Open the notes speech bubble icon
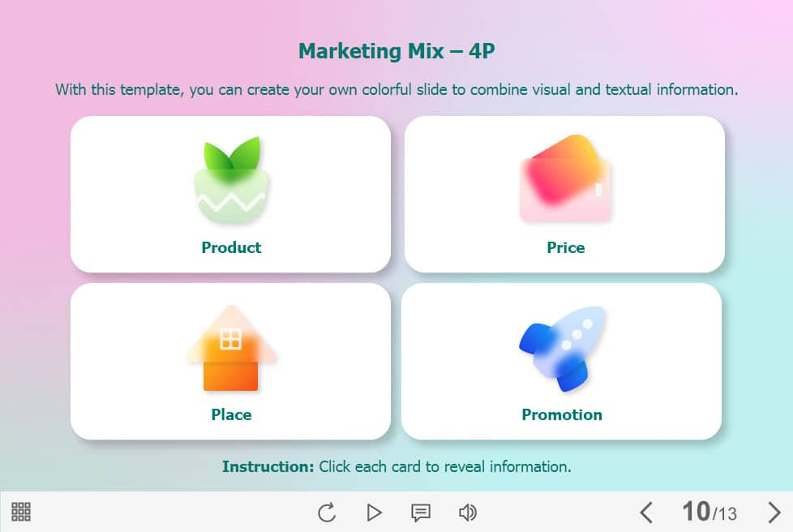Image resolution: width=793 pixels, height=532 pixels. [420, 513]
